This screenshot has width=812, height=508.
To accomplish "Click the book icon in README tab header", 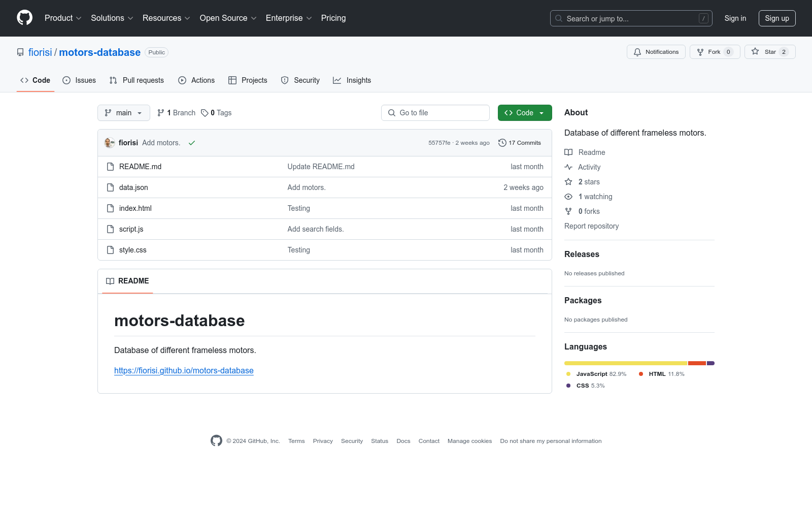I will click(x=110, y=281).
